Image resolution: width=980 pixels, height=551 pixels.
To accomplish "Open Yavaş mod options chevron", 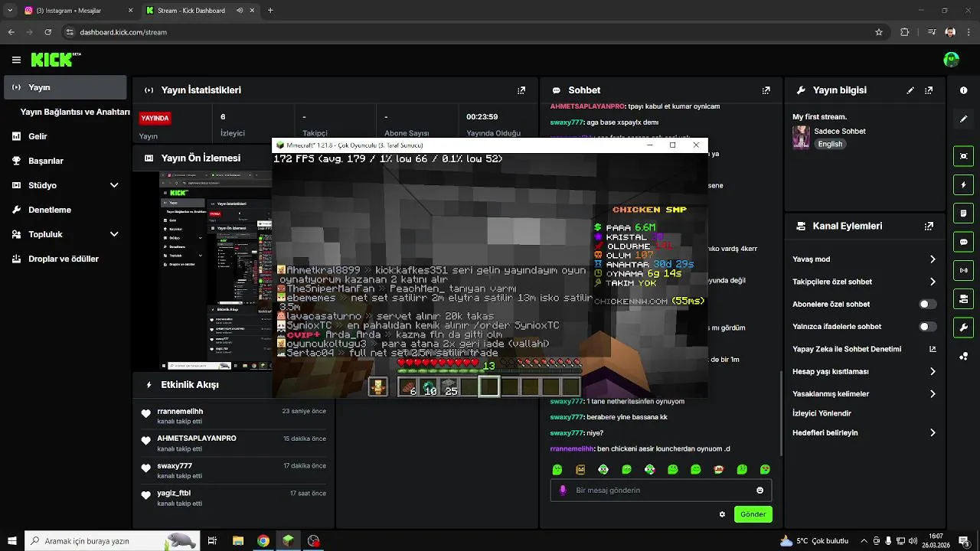I will click(x=933, y=259).
